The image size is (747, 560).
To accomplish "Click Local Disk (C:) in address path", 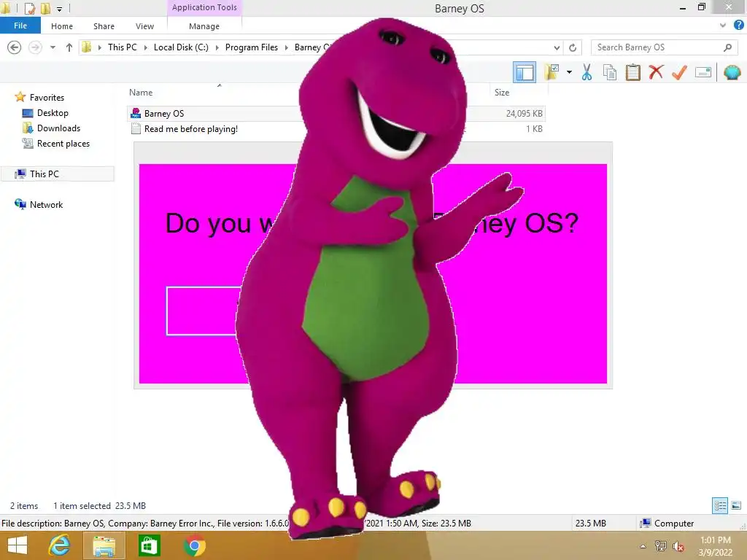I will tap(181, 47).
